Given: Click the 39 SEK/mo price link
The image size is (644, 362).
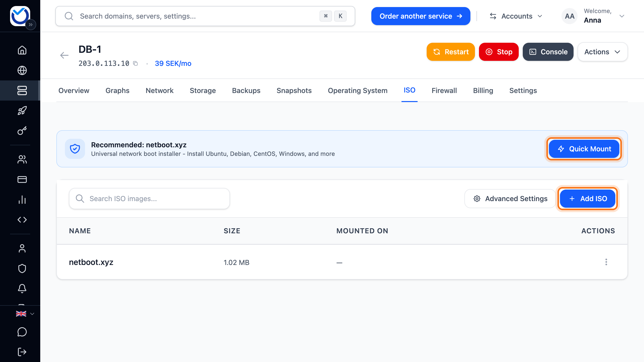Looking at the screenshot, I should (173, 63).
